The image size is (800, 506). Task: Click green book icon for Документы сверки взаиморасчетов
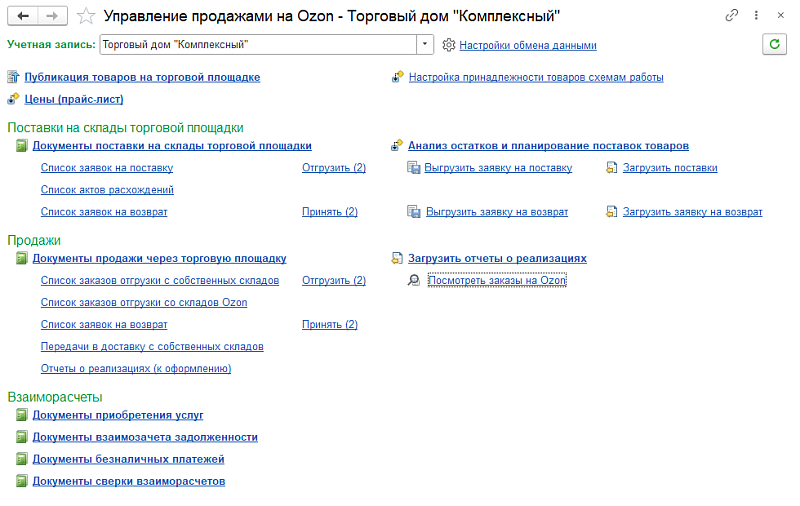[21, 481]
